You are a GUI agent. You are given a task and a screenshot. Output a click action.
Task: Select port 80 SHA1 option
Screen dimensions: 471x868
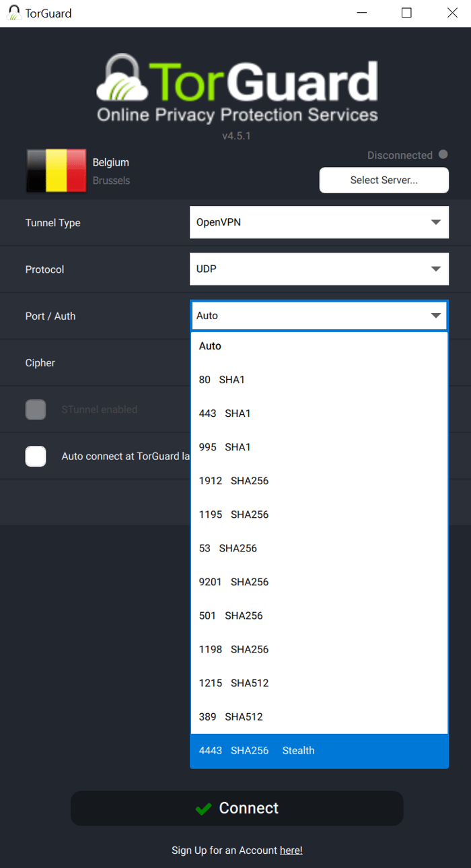319,380
